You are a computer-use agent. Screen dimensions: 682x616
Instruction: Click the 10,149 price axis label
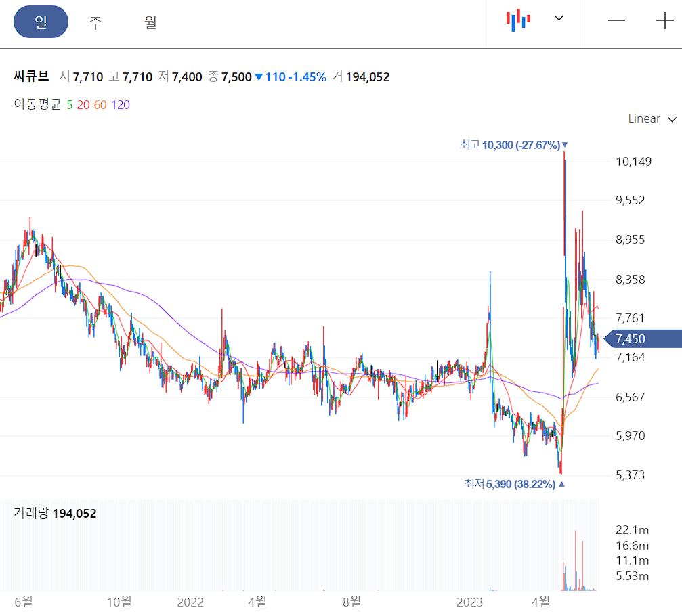633,162
